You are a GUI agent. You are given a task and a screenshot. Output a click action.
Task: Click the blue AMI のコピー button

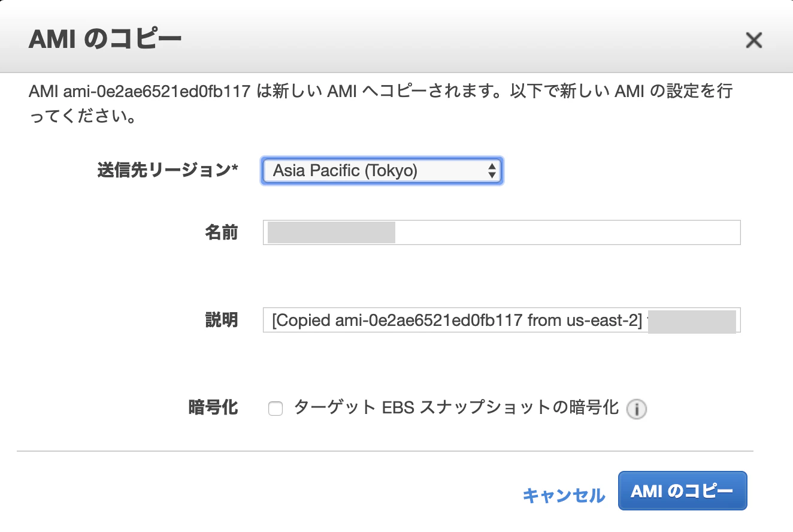pyautogui.click(x=682, y=491)
